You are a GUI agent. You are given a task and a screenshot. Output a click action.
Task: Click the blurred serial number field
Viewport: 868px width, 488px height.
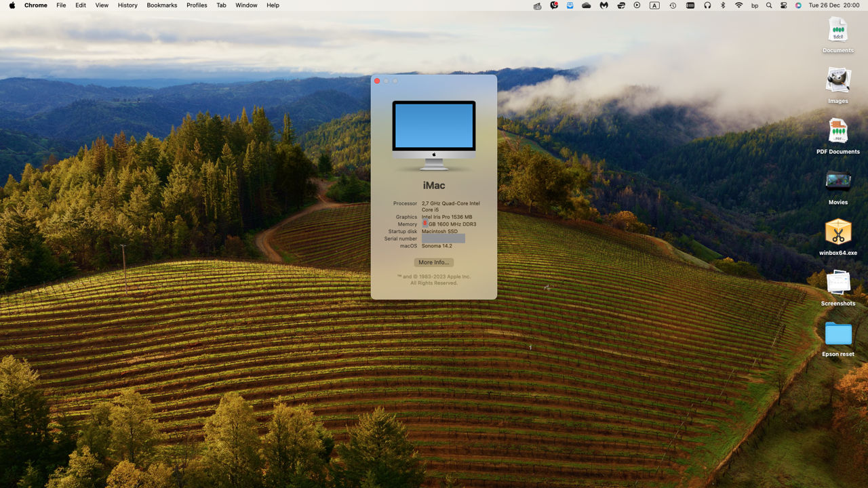pyautogui.click(x=443, y=239)
